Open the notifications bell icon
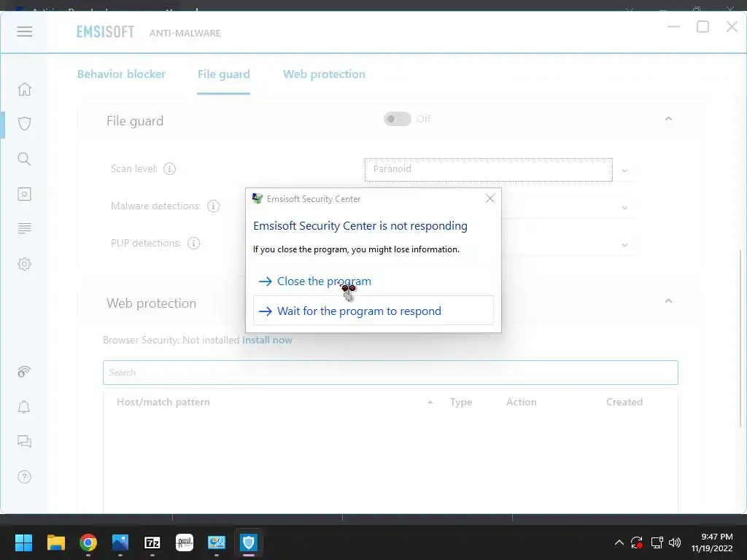Image resolution: width=747 pixels, height=560 pixels. [x=24, y=407]
